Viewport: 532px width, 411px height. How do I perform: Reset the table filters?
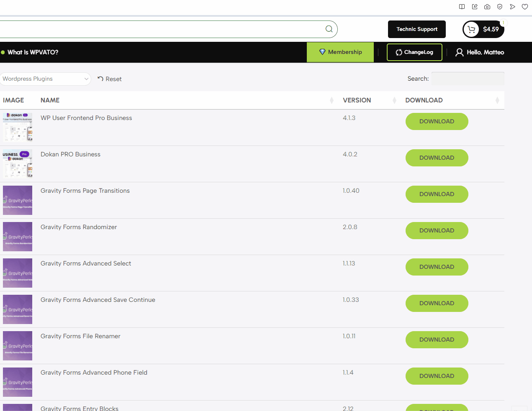click(110, 79)
